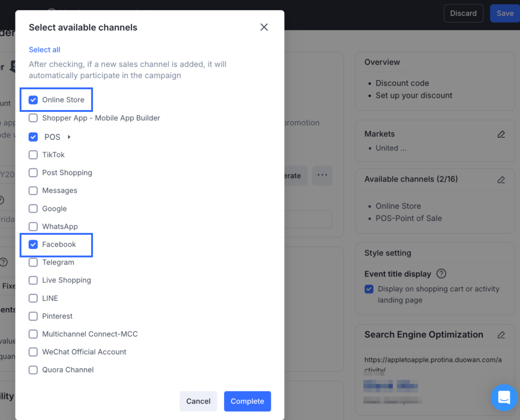
Task: Open the three-dots more options button
Action: [322, 175]
